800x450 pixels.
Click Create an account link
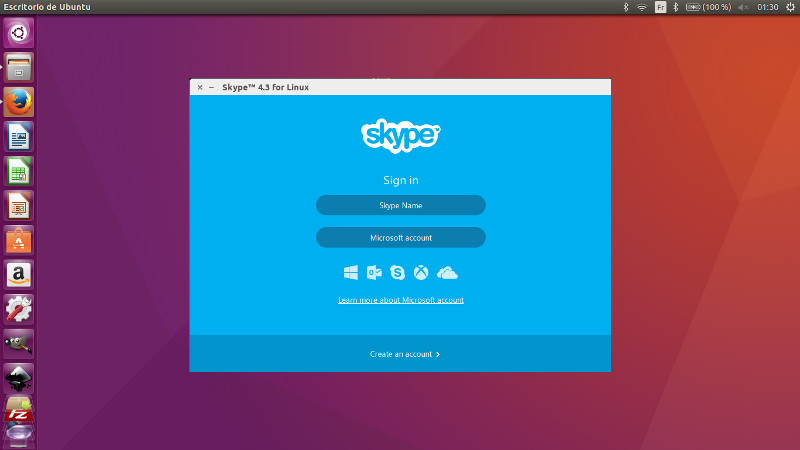(405, 354)
